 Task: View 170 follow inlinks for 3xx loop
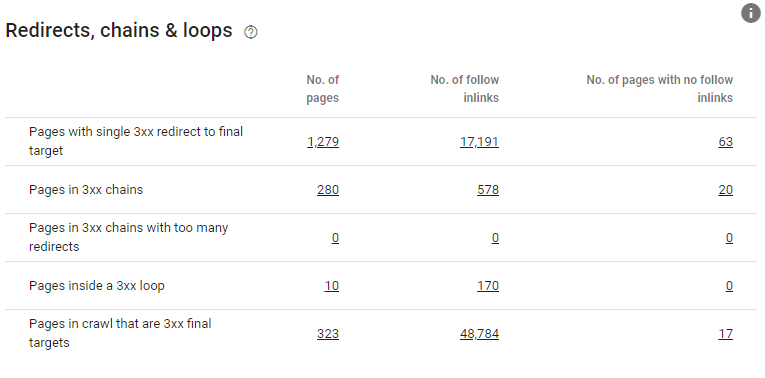(488, 286)
